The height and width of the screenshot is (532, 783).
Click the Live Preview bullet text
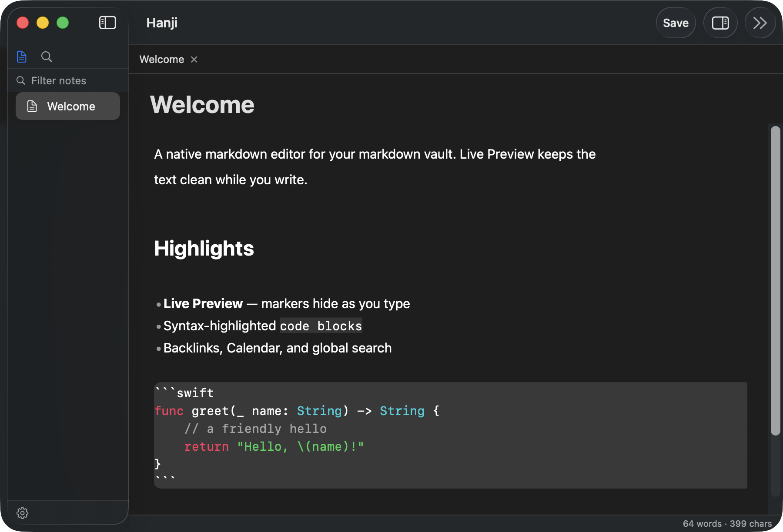pyautogui.click(x=287, y=303)
